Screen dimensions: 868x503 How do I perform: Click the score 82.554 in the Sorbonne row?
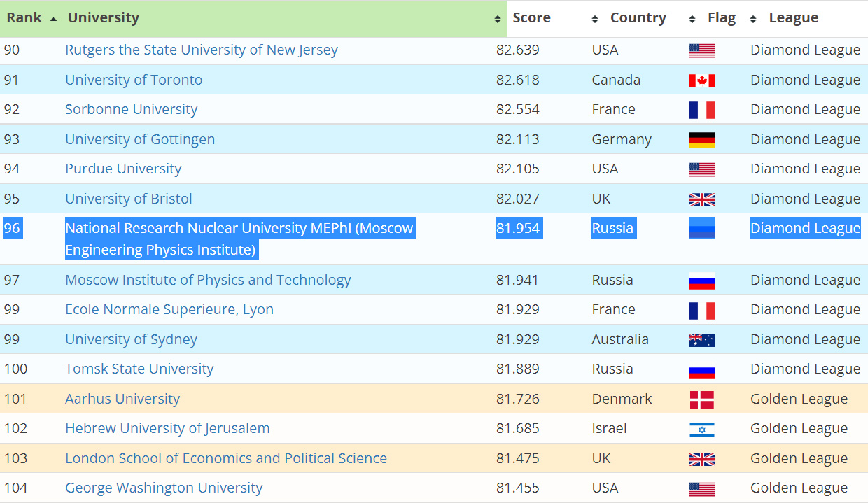[x=518, y=109]
